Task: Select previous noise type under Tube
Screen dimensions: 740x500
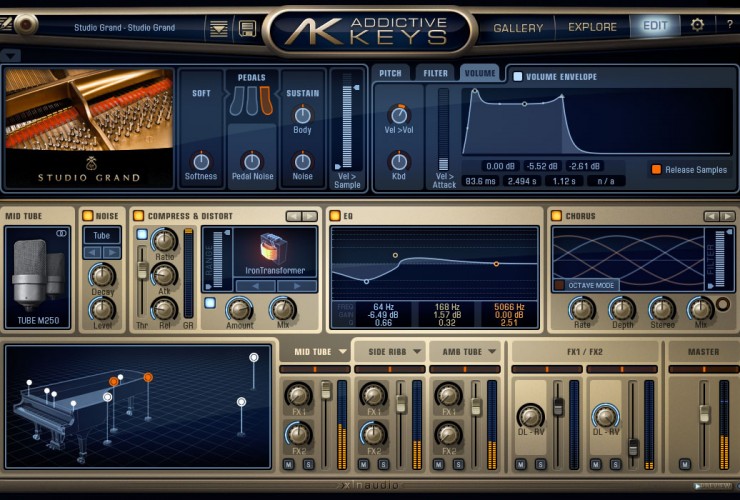Action: point(92,253)
